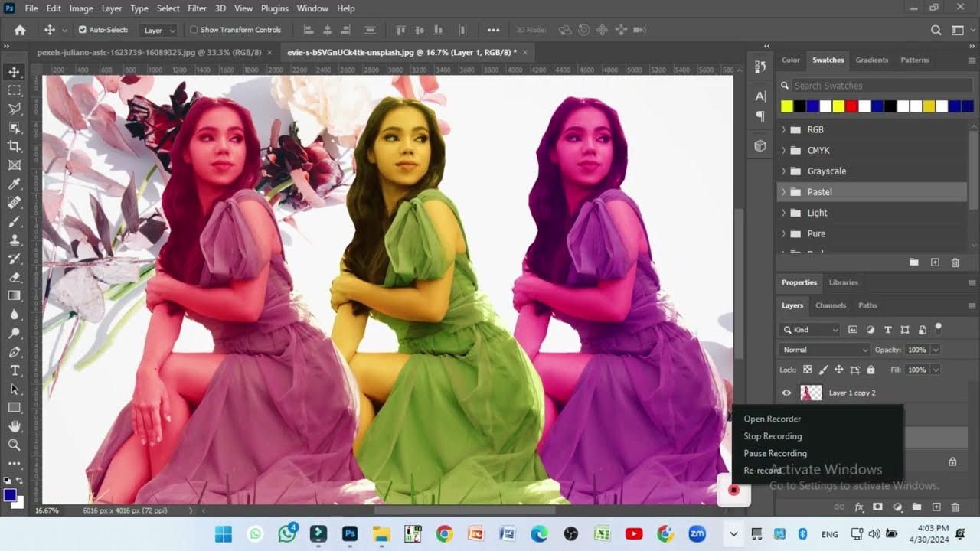The image size is (980, 551).
Task: Switch to the Gradients tab
Action: 871,60
